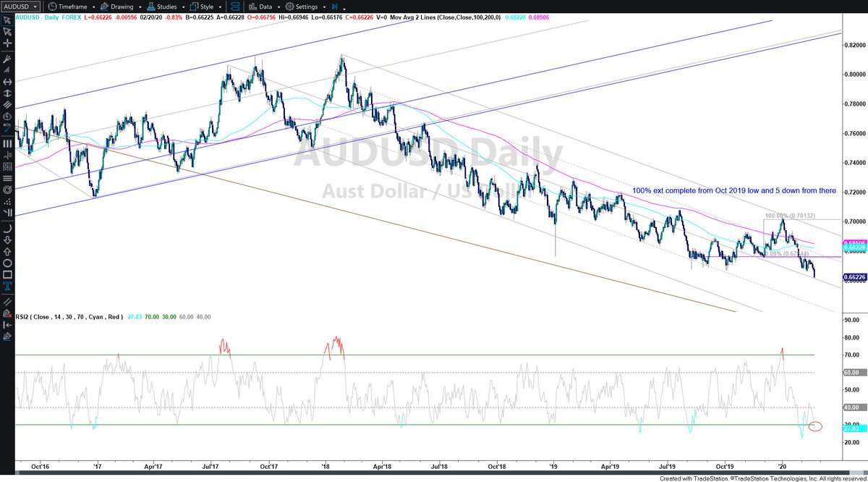Screen dimensions: 868x482
Task: Select the blue Text tool
Action: (x=8, y=287)
